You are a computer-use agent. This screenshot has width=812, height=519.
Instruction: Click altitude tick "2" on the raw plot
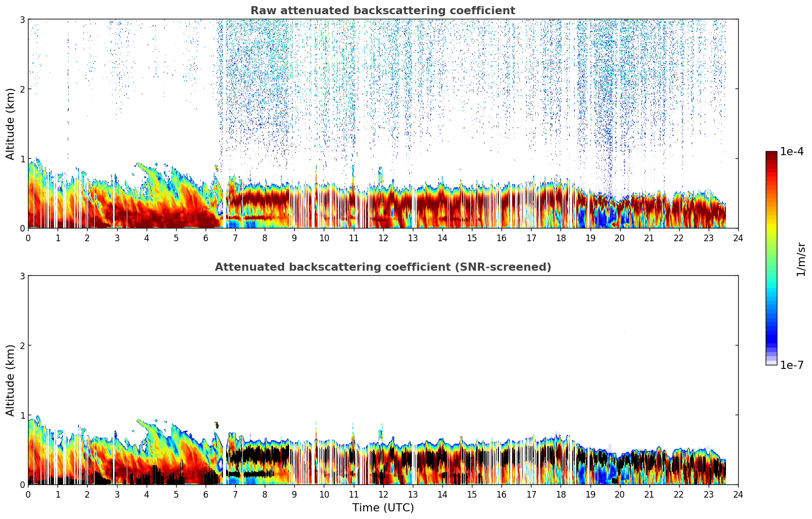coord(22,89)
